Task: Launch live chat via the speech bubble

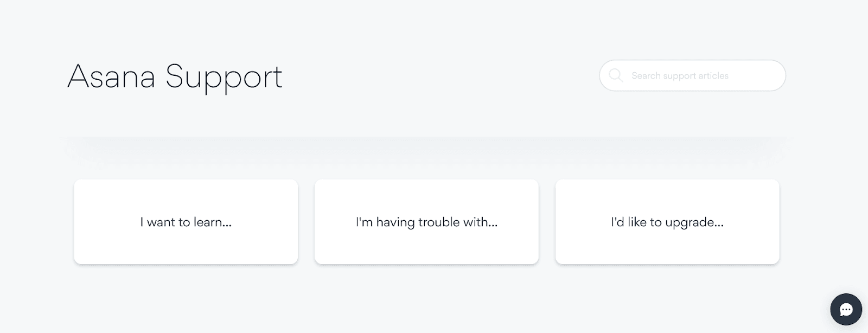Action: pyautogui.click(x=846, y=309)
